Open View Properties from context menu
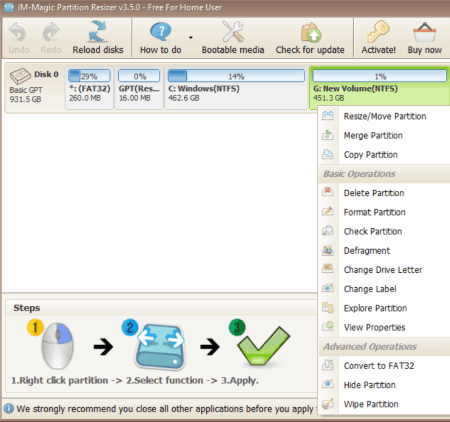 point(384,327)
